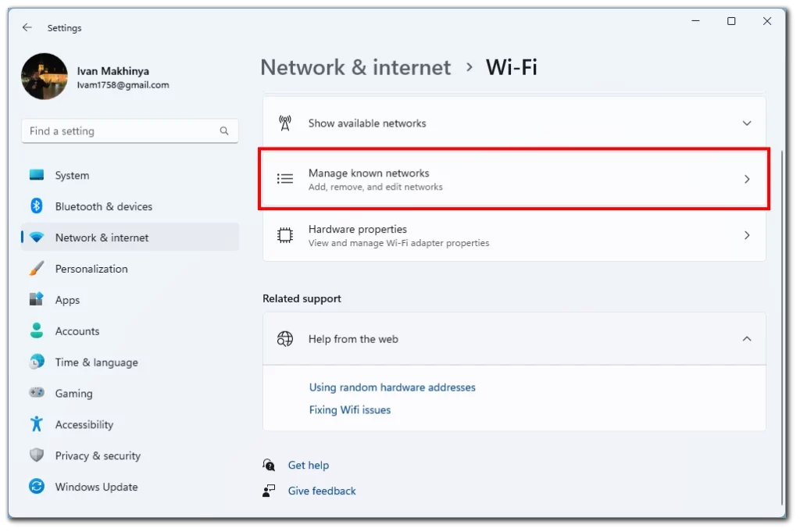The height and width of the screenshot is (532, 800).
Task: Open the Accessibility category label
Action: [x=84, y=425]
